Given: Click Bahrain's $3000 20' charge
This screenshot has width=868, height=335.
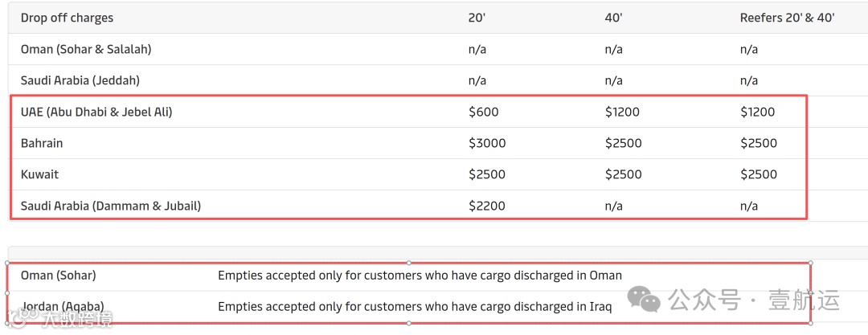Looking at the screenshot, I should pyautogui.click(x=487, y=143).
